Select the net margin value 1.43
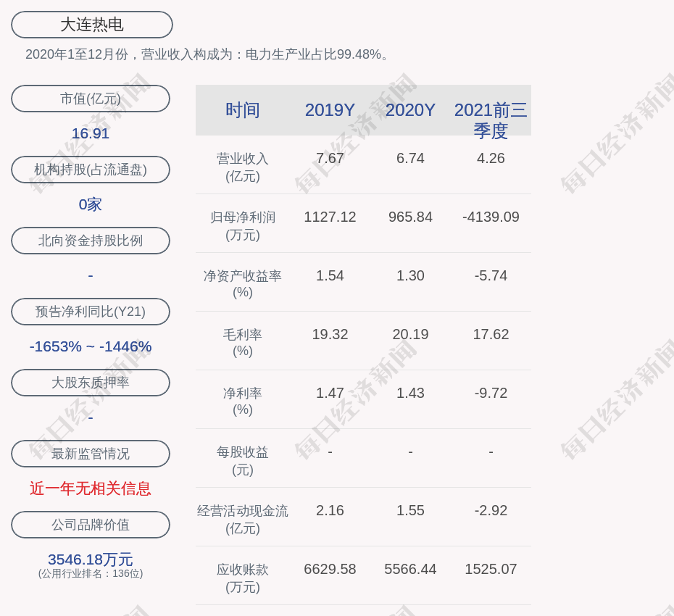 410,393
